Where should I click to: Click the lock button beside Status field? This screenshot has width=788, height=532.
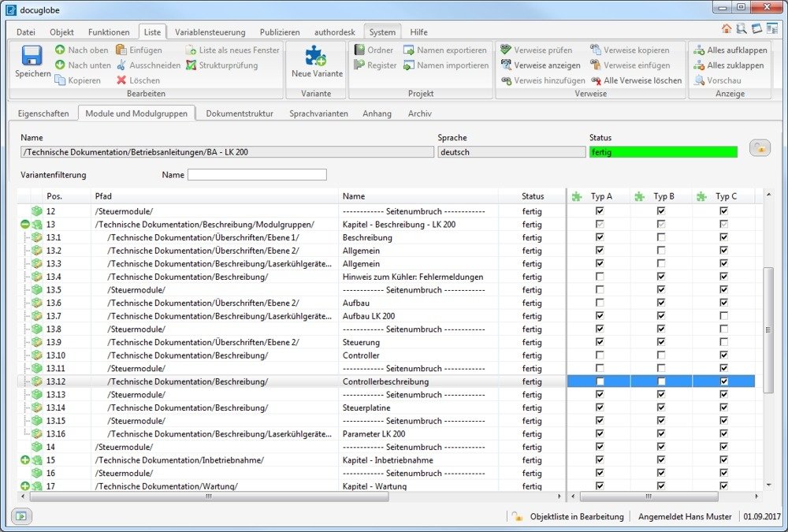click(759, 148)
